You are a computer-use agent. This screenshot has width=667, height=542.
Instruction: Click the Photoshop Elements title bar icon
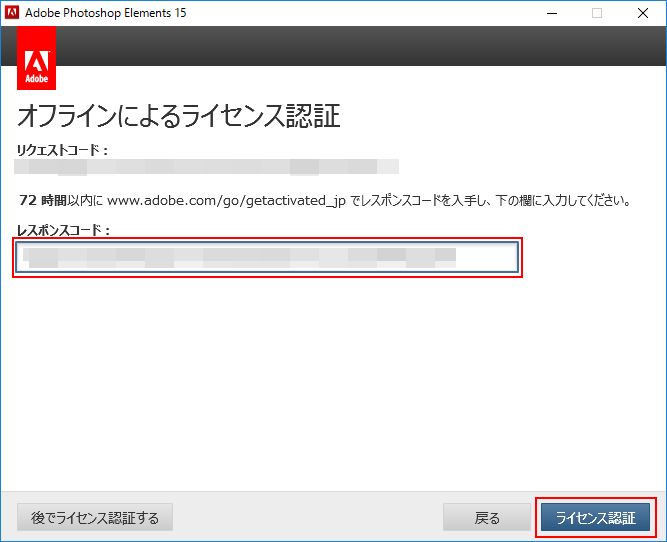click(x=11, y=12)
